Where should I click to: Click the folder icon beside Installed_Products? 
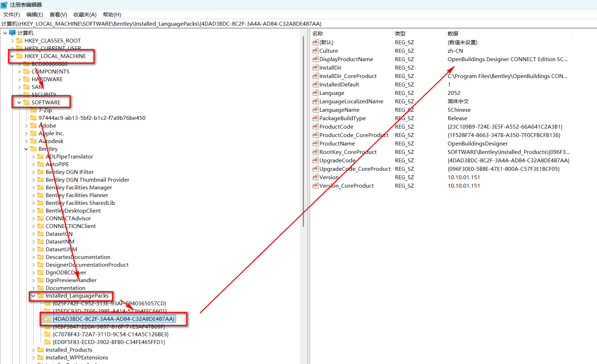pyautogui.click(x=41, y=350)
